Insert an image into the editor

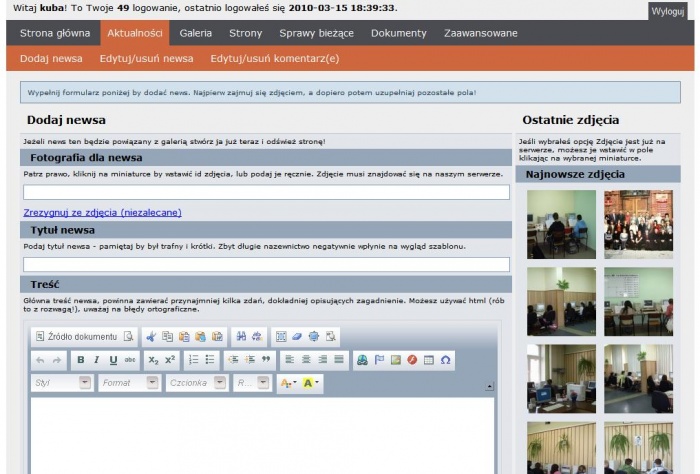click(396, 360)
